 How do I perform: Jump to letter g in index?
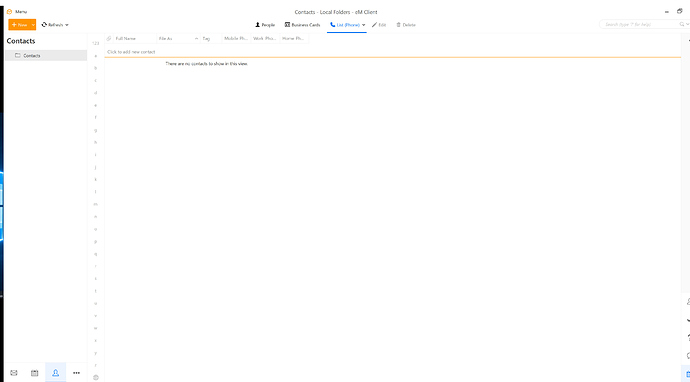coord(95,130)
